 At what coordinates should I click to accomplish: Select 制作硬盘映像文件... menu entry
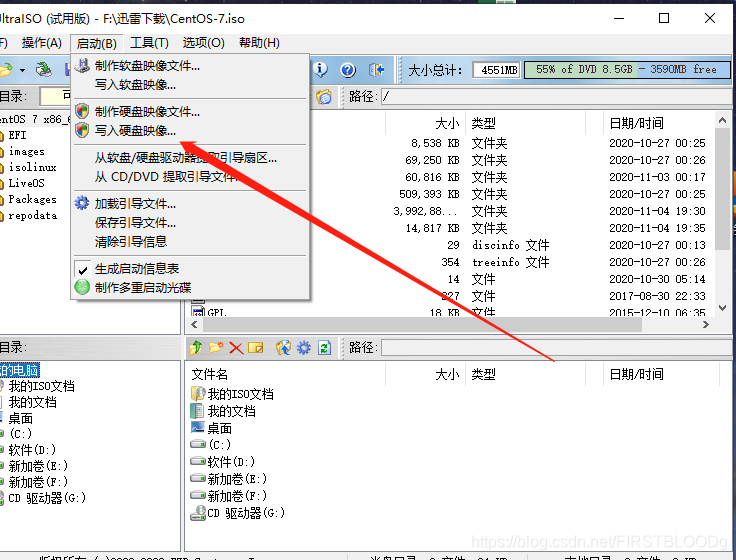point(147,112)
